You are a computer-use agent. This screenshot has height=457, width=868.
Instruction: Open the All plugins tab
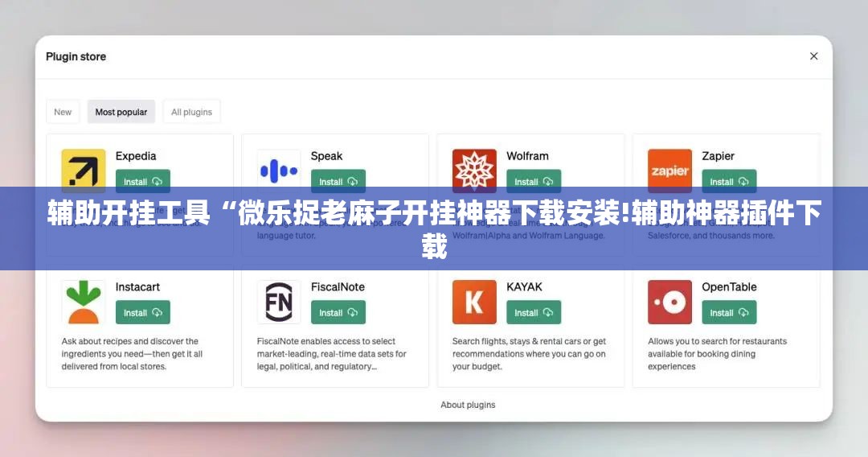pos(191,112)
